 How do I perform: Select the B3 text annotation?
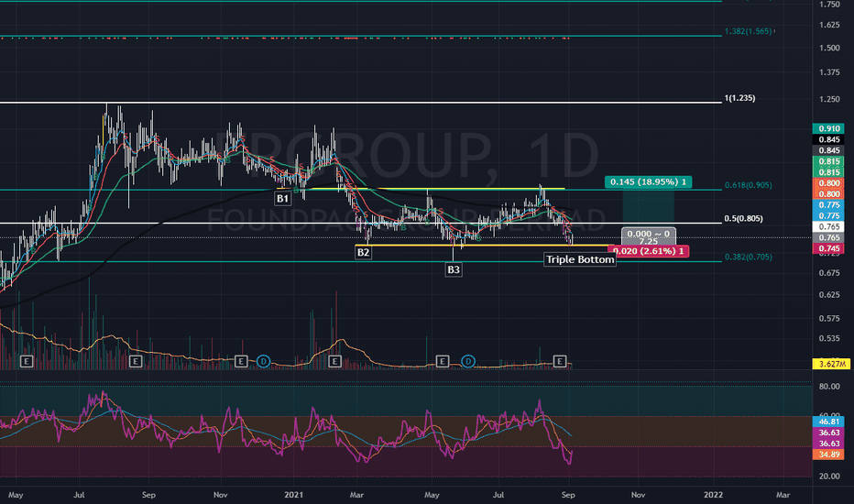coord(454,269)
